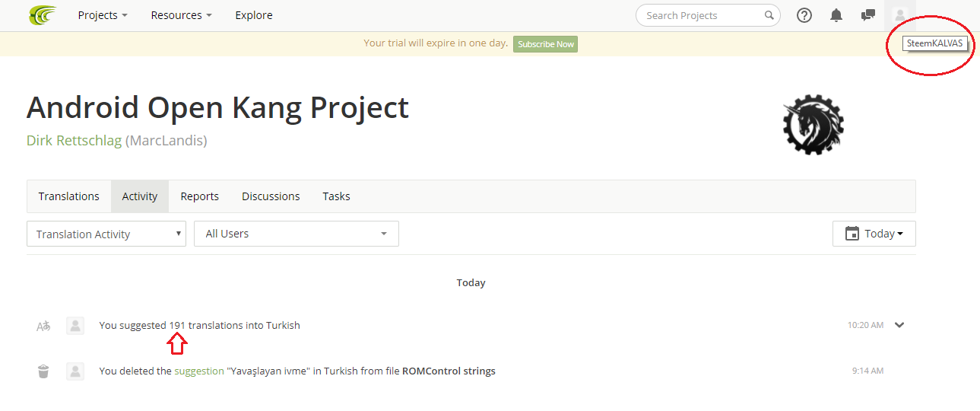Expand the 191 translations activity chevron

899,325
